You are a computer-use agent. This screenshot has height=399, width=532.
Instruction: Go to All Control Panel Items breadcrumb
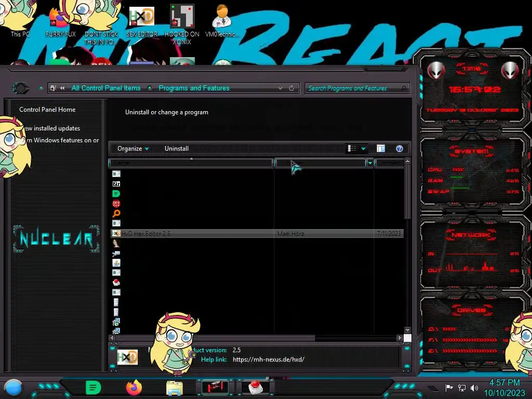106,88
